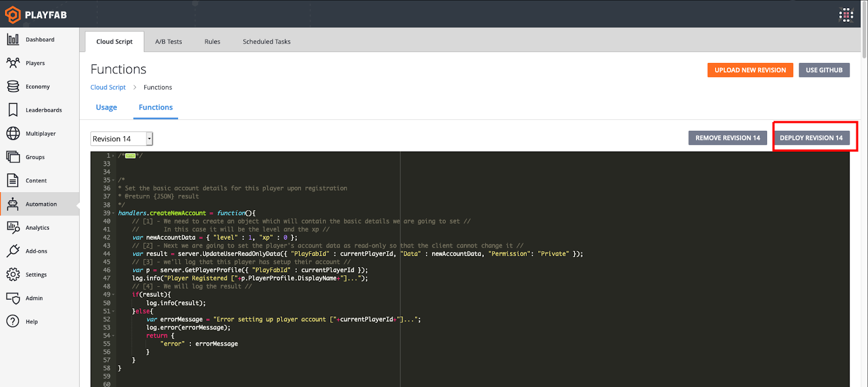Select the Dashboard sidebar label
Viewport: 868px width, 387px height.
(40, 40)
